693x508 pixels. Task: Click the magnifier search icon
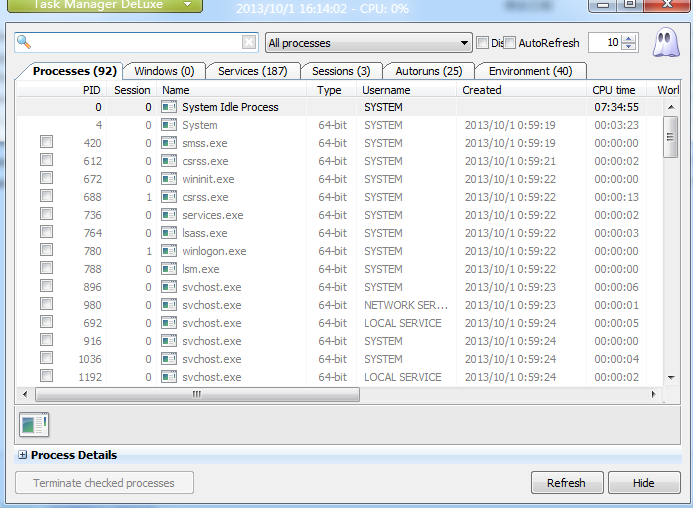click(24, 42)
